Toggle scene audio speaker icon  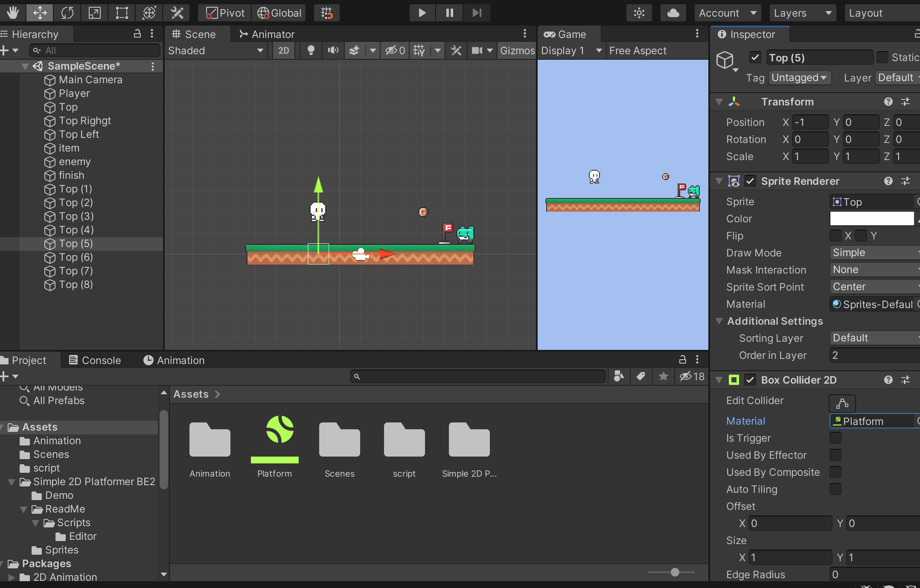coord(333,50)
